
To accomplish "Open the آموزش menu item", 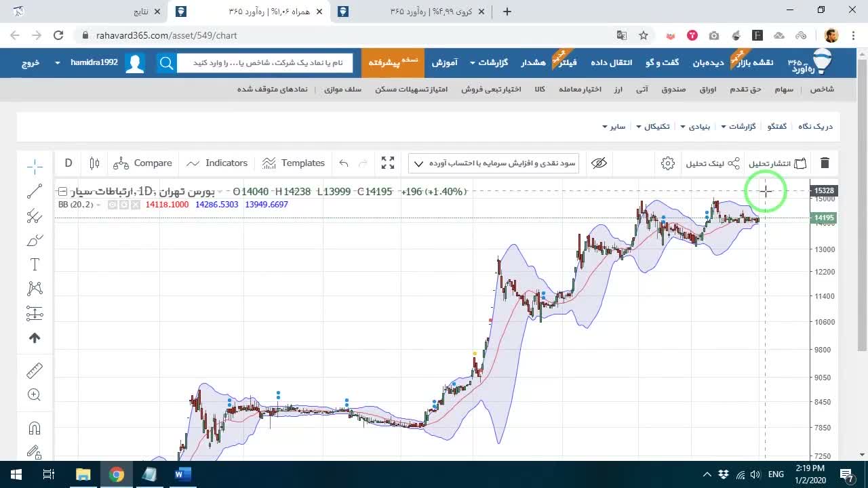I will [444, 62].
